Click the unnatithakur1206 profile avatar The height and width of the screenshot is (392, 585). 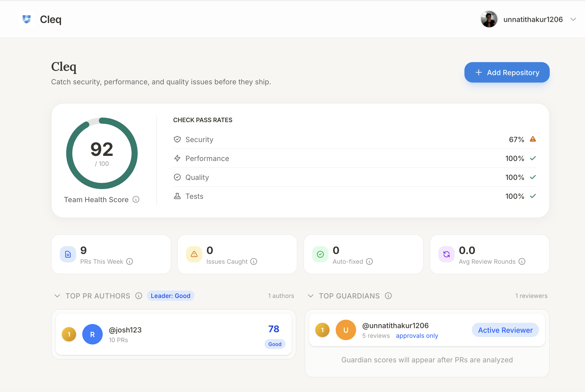coord(489,19)
